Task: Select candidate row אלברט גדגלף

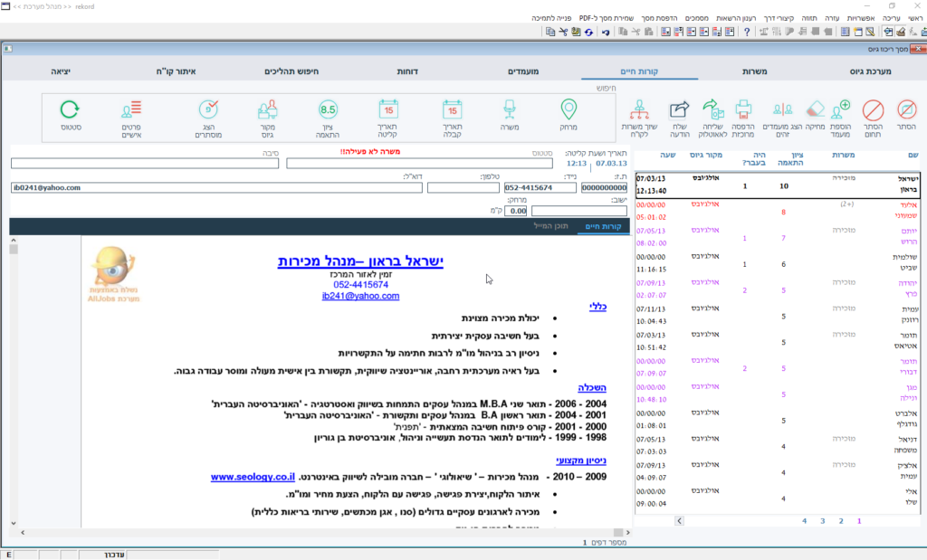Action: 778,420
